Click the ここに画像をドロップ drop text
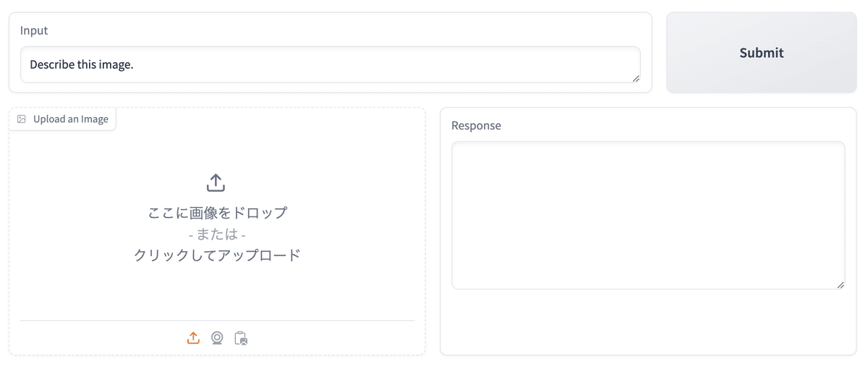Image resolution: width=868 pixels, height=367 pixels. [x=217, y=213]
